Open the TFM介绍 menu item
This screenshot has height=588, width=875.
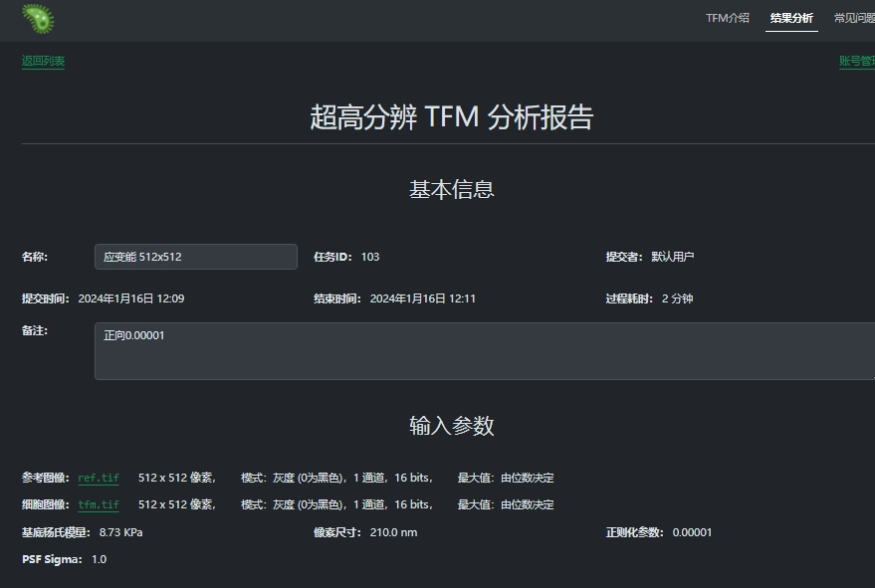[x=727, y=18]
